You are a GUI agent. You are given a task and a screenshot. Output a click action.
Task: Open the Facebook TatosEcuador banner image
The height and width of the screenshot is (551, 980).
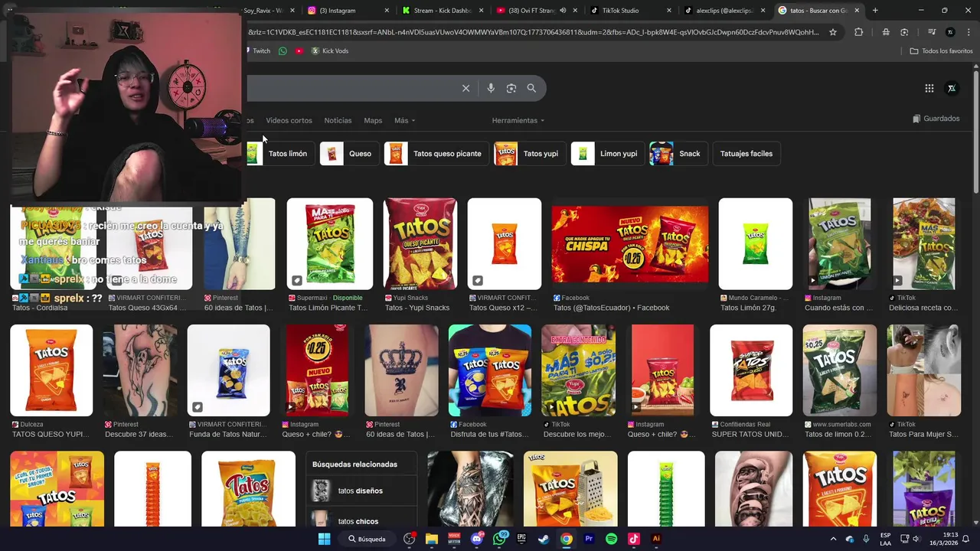coord(630,243)
